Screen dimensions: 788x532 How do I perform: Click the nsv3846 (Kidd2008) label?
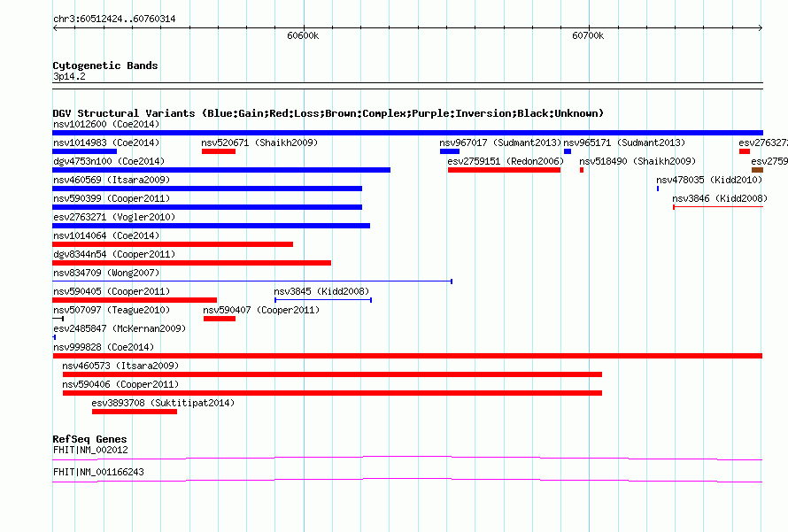pyautogui.click(x=720, y=198)
